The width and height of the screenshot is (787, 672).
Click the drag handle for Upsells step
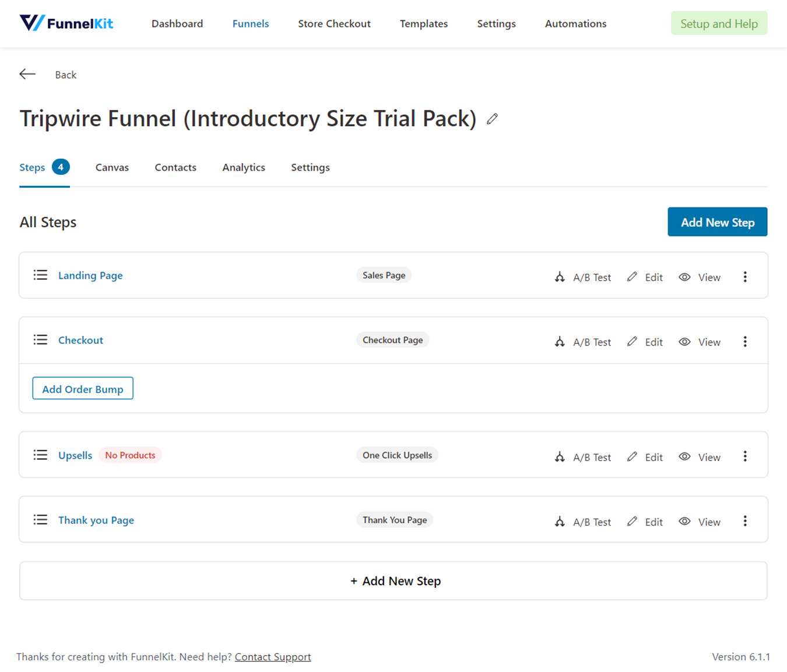(x=40, y=455)
